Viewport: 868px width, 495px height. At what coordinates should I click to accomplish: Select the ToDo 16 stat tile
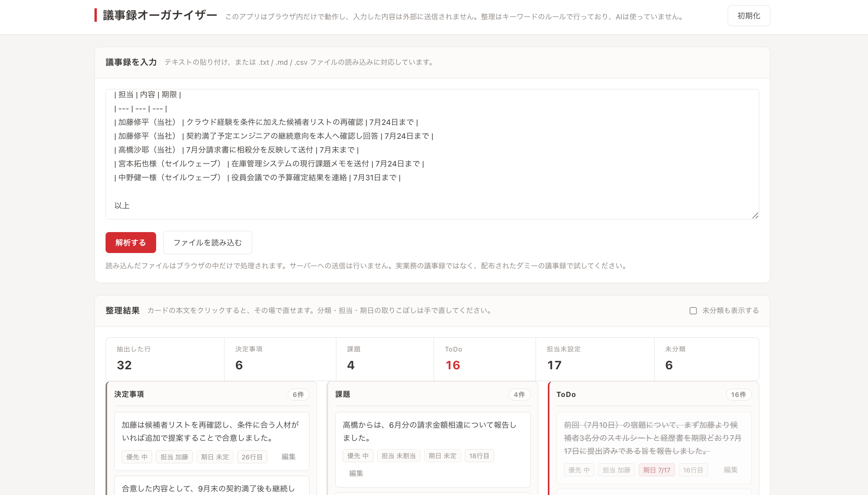[485, 359]
